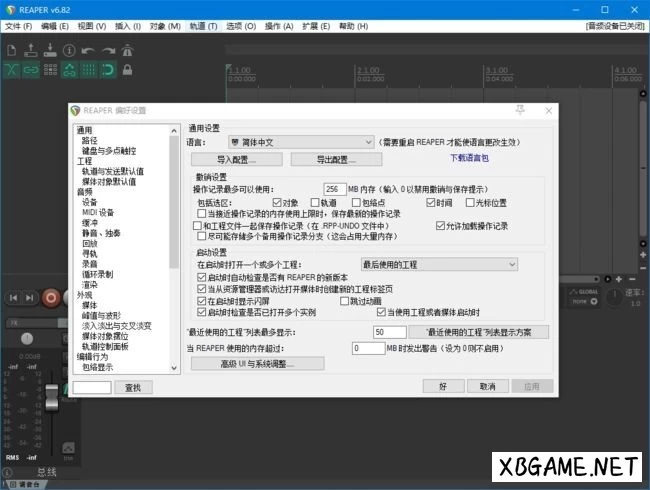Toggle the lock icon in toolbar
Viewport: 650px width, 490px height.
coord(128,70)
